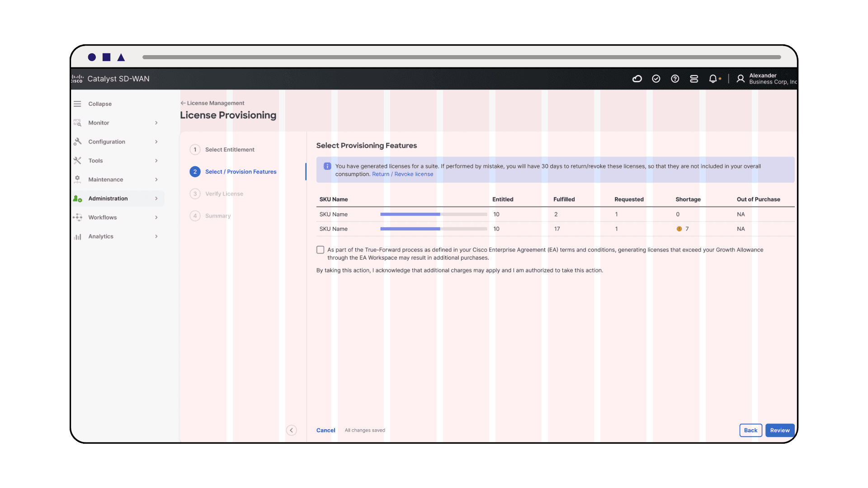
Task: Click the Tools sidebar icon
Action: [77, 161]
